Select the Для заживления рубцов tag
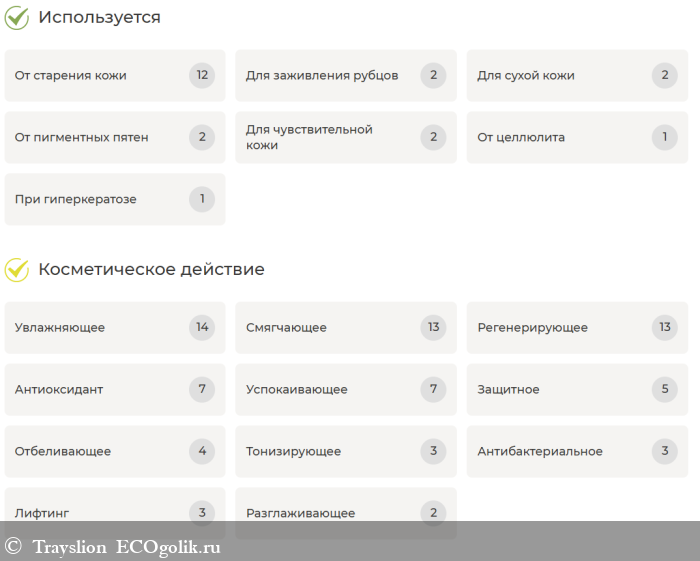Viewport: 700px width, 561px height. 322,76
